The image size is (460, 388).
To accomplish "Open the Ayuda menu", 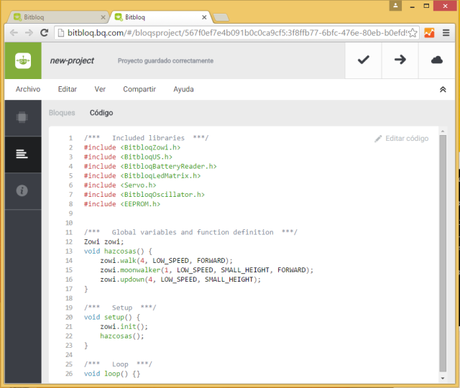I will coord(183,89).
